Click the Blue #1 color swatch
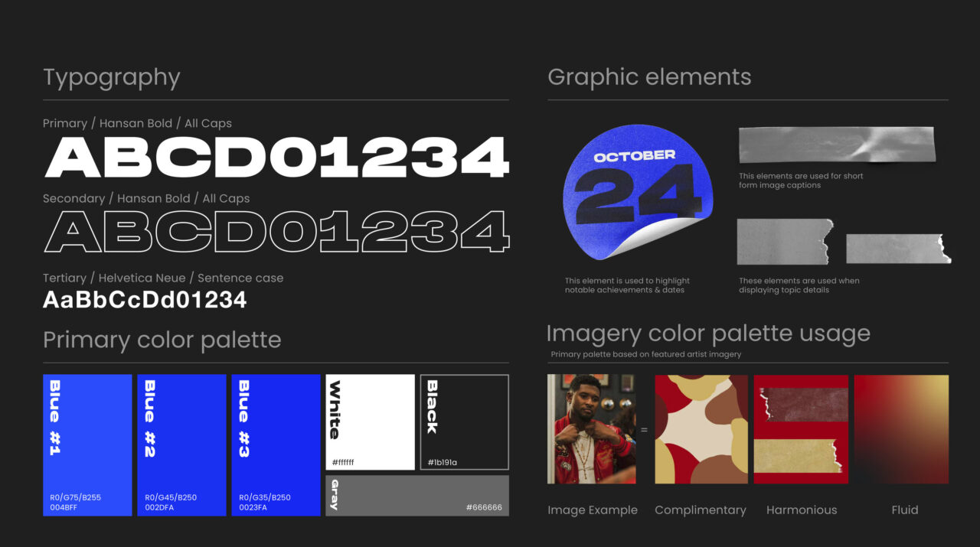Screen dimensions: 980x547 point(87,445)
